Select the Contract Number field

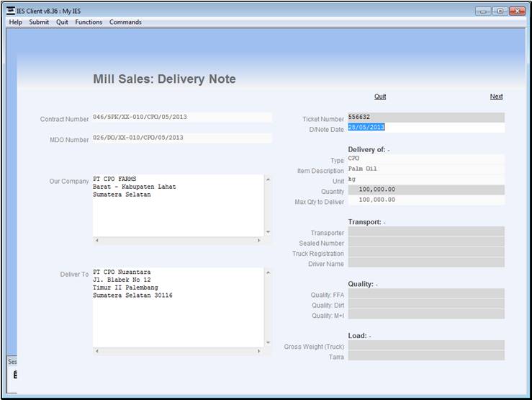tap(182, 117)
